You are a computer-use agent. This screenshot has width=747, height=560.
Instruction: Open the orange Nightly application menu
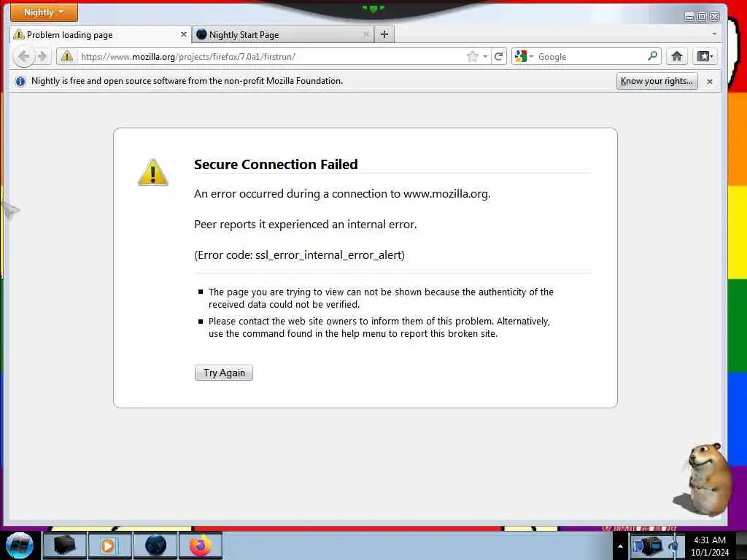[44, 12]
